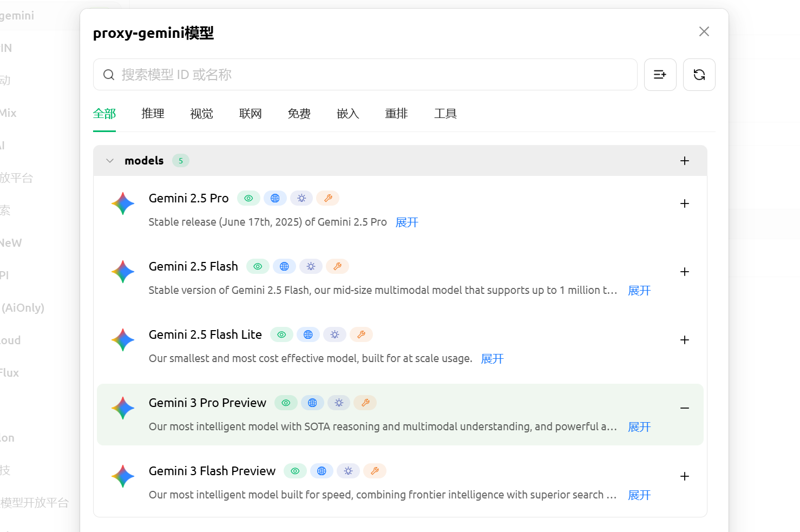
Task: Click the reasoning icon for Gemini 2.5 Flash Lite
Action: 335,334
